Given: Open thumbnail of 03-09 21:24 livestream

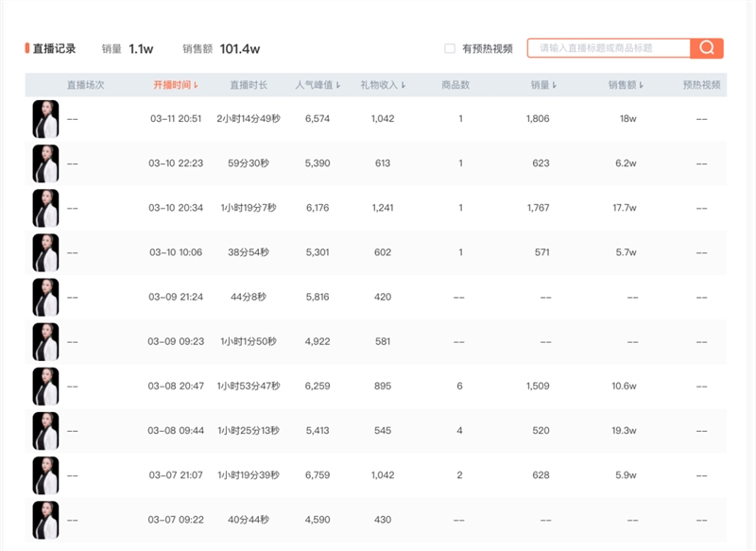Looking at the screenshot, I should pos(45,297).
